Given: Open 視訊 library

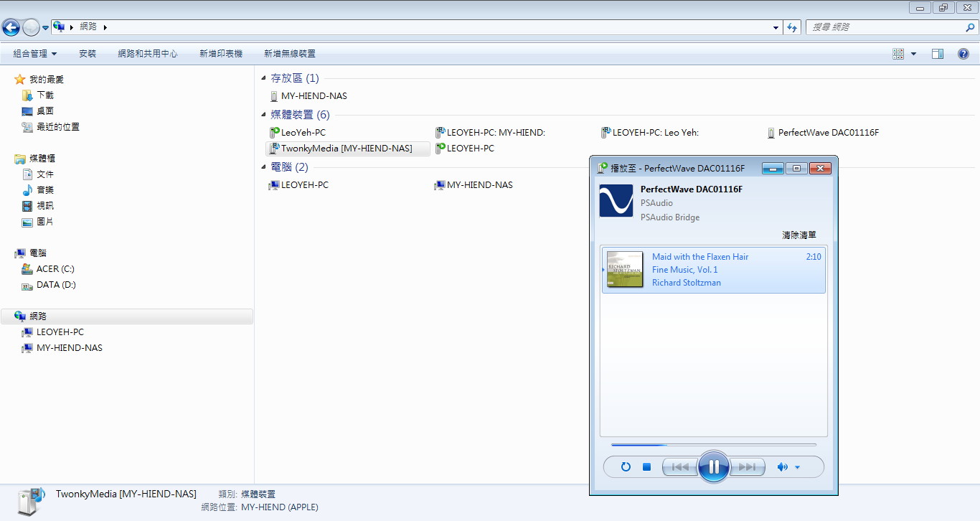Looking at the screenshot, I should coord(37,206).
